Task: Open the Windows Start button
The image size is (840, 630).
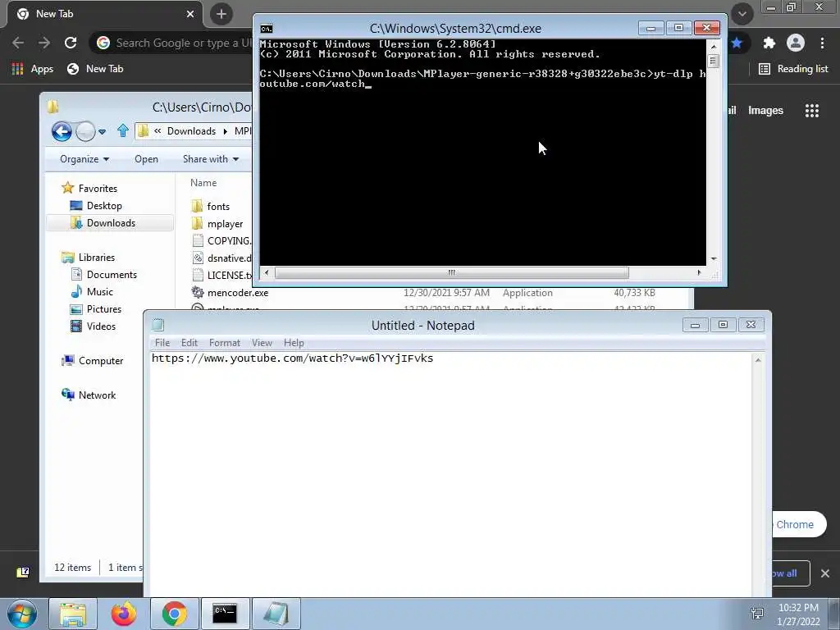Action: pos(22,614)
